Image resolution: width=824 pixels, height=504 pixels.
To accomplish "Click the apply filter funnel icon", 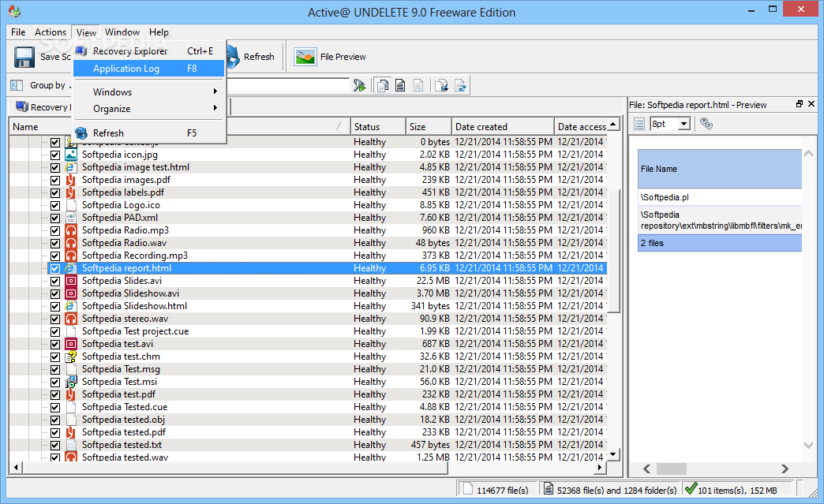I will pos(359,85).
